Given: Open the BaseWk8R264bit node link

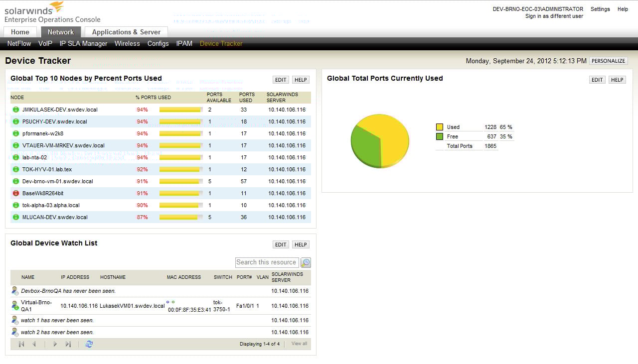Looking at the screenshot, I should tap(43, 193).
